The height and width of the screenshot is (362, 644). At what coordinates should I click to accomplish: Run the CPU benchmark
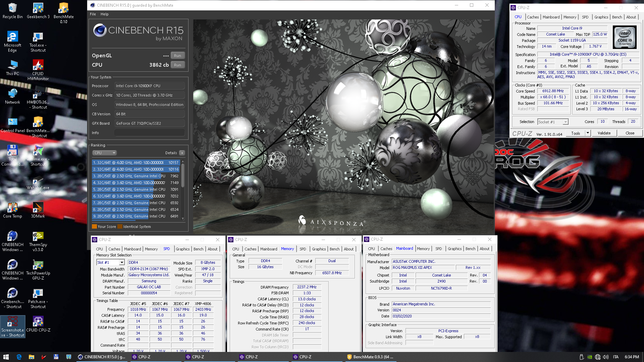(177, 65)
